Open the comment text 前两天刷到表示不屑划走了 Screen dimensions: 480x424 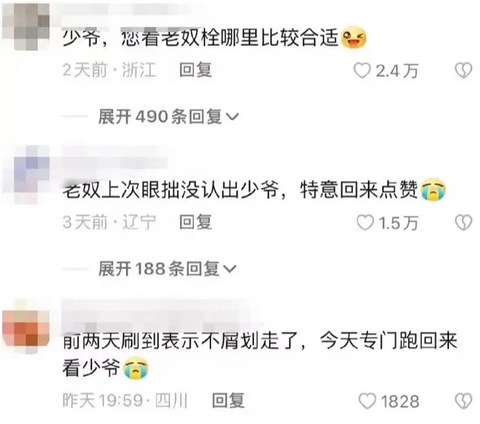tap(183, 341)
